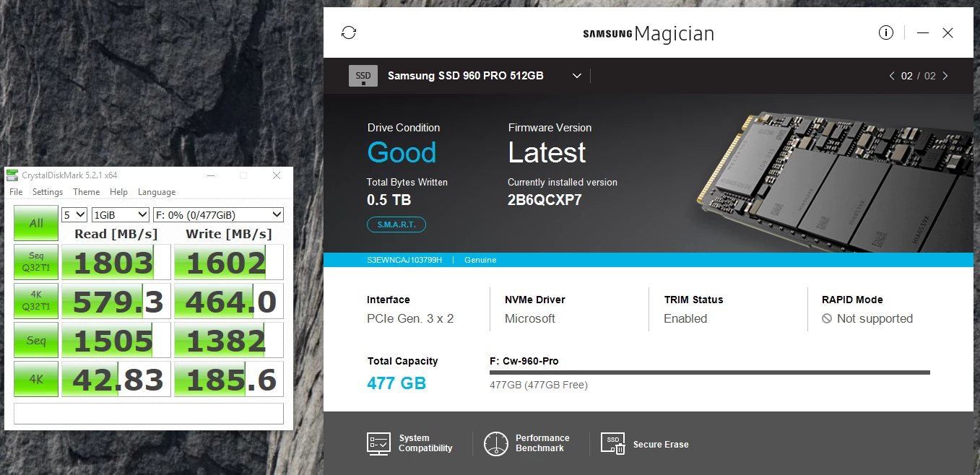
Task: Click the Latest firmware status text
Action: [x=547, y=152]
